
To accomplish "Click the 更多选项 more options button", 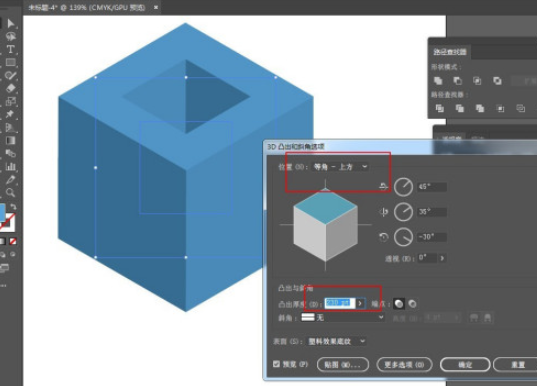I will click(404, 365).
